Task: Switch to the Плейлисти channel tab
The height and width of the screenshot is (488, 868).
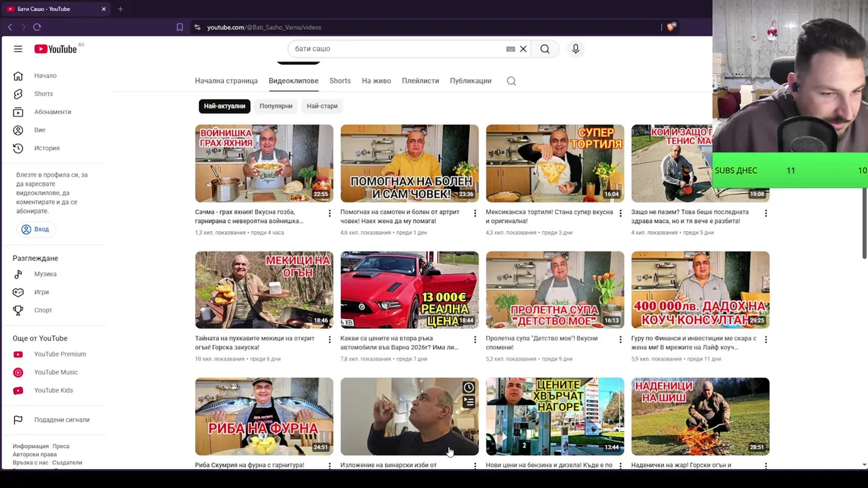Action: 420,81
